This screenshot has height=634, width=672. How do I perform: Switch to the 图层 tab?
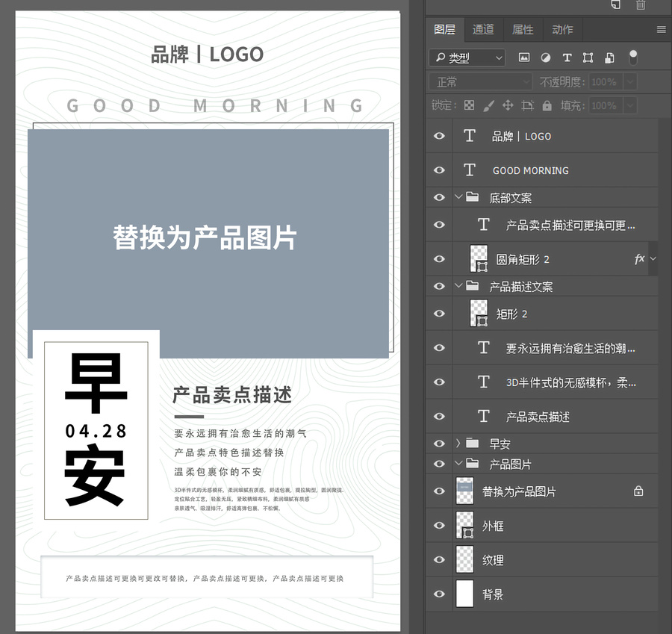tap(444, 29)
